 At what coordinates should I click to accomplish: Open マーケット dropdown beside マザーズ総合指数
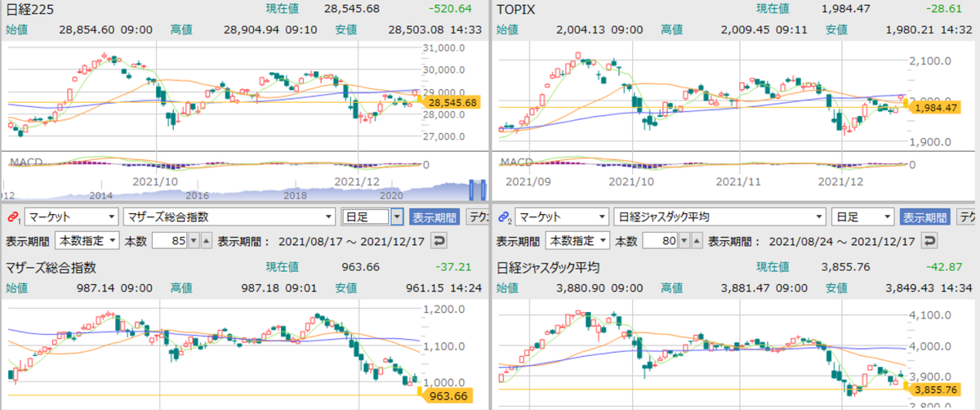(71, 217)
